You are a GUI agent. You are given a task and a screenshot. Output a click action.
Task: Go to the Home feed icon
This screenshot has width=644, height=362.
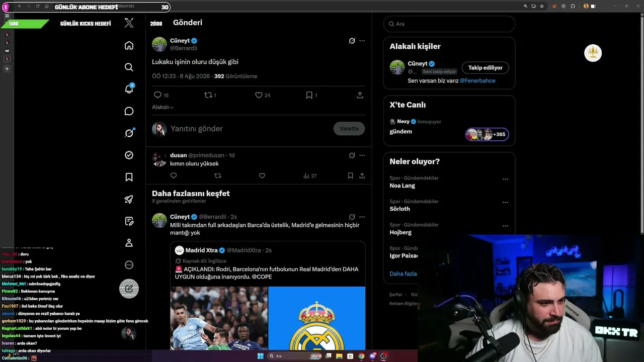129,46
